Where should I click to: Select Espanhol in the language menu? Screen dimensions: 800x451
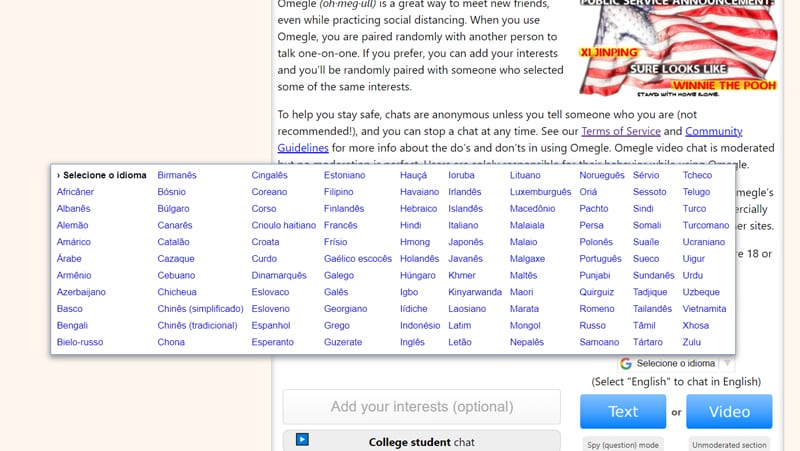[x=270, y=325]
